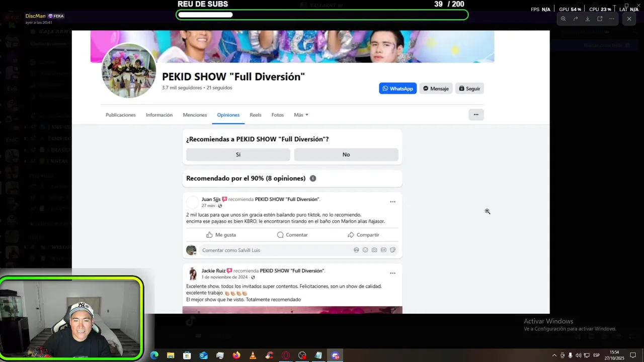Image resolution: width=644 pixels, height=362 pixels.
Task: Like Juan Sjjs review with Me gusta
Action: (x=221, y=235)
